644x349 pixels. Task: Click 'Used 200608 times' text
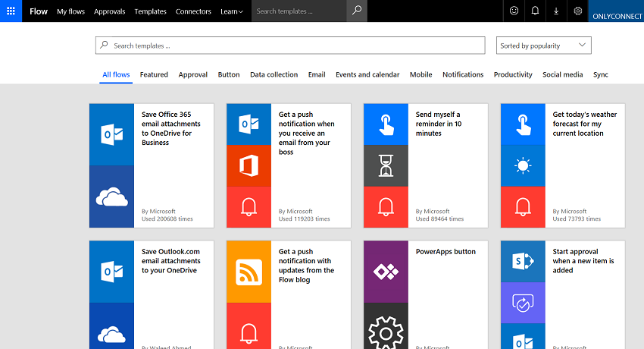click(x=167, y=219)
